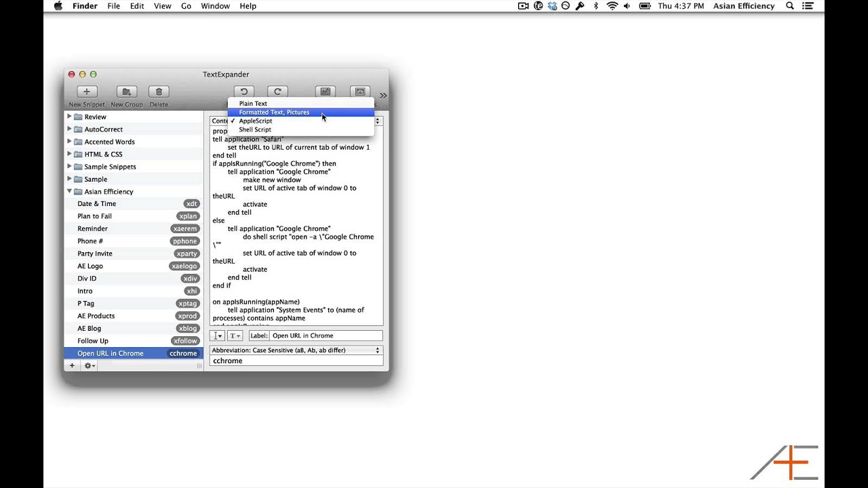Screen dimensions: 868x488
Task: Choose Plain Text in content menu
Action: [x=300, y=104]
